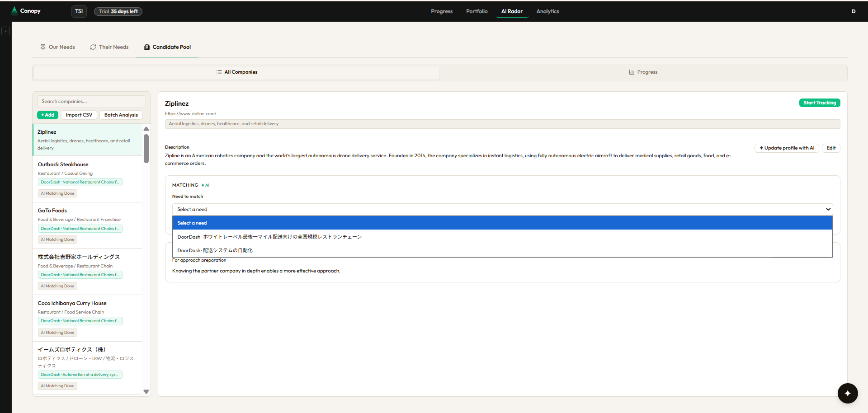Click the Ziplinez description paragraph

pyautogui.click(x=448, y=160)
